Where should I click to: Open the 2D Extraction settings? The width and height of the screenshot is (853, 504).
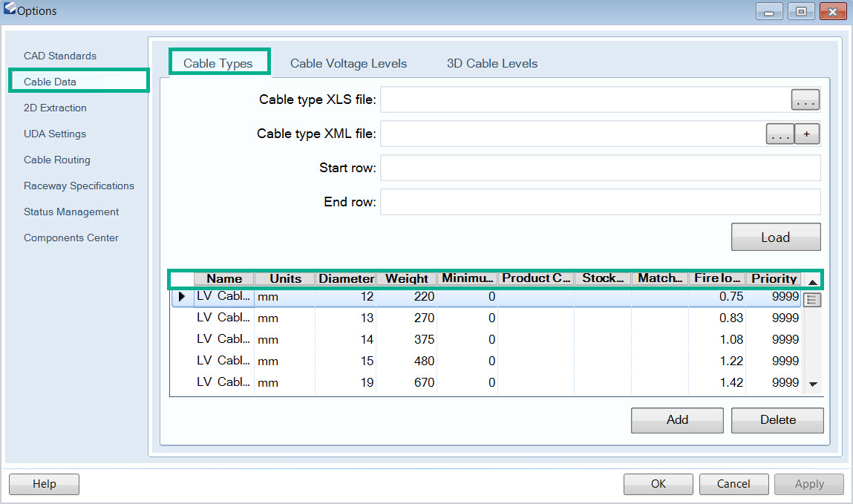[x=55, y=108]
